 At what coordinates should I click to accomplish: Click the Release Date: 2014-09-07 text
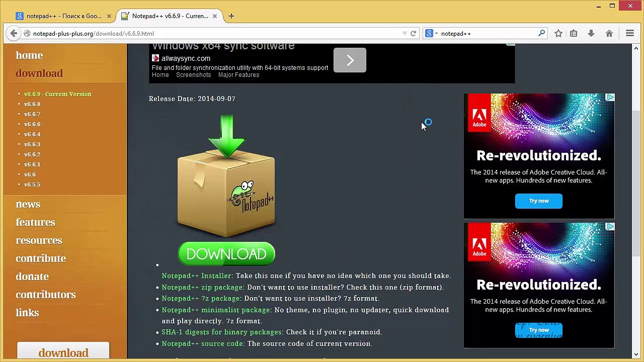click(x=192, y=99)
